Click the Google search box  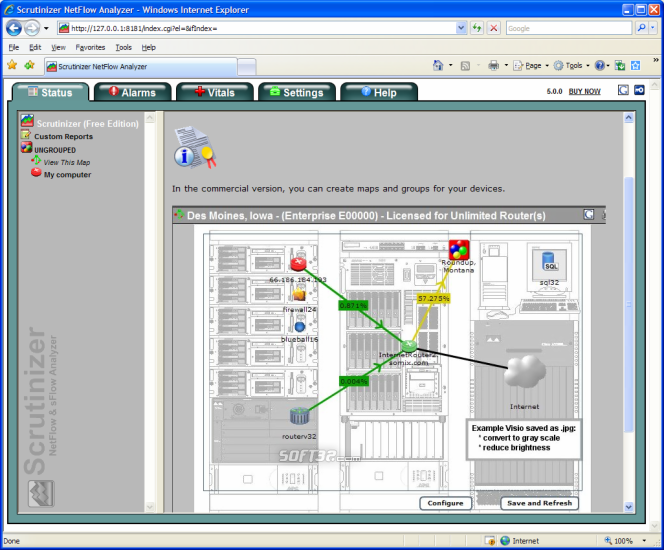(569, 28)
